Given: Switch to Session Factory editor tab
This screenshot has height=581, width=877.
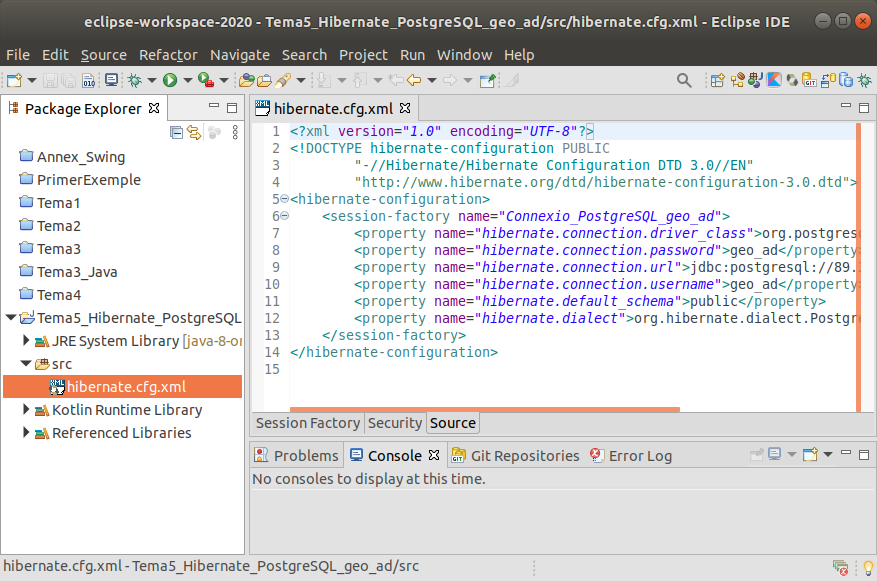Looking at the screenshot, I should pos(308,423).
